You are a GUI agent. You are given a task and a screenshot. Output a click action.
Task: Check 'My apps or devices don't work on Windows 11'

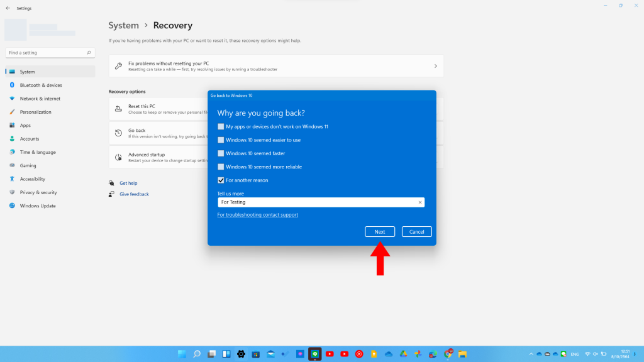coord(221,126)
